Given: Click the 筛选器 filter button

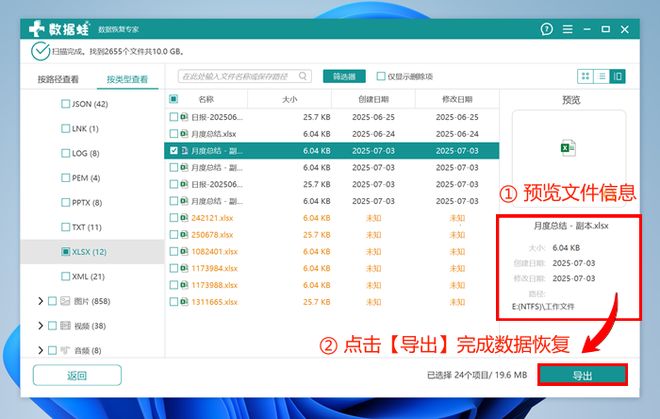Looking at the screenshot, I should (344, 76).
